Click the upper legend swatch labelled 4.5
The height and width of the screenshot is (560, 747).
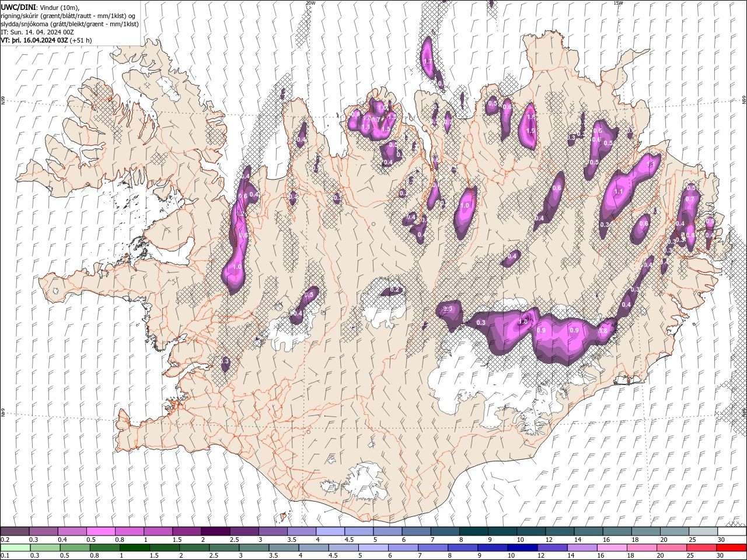(x=359, y=531)
